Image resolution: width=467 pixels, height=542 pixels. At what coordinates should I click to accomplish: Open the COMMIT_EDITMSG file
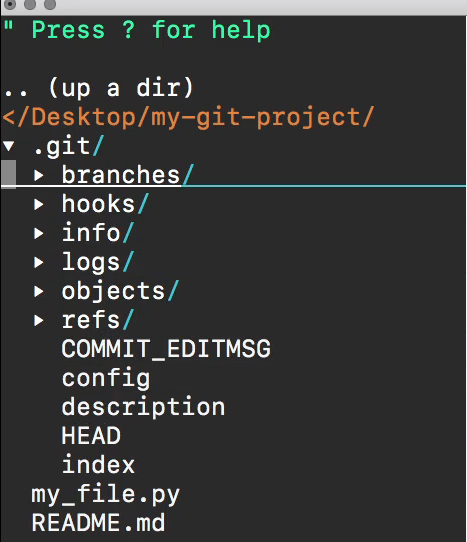(166, 349)
